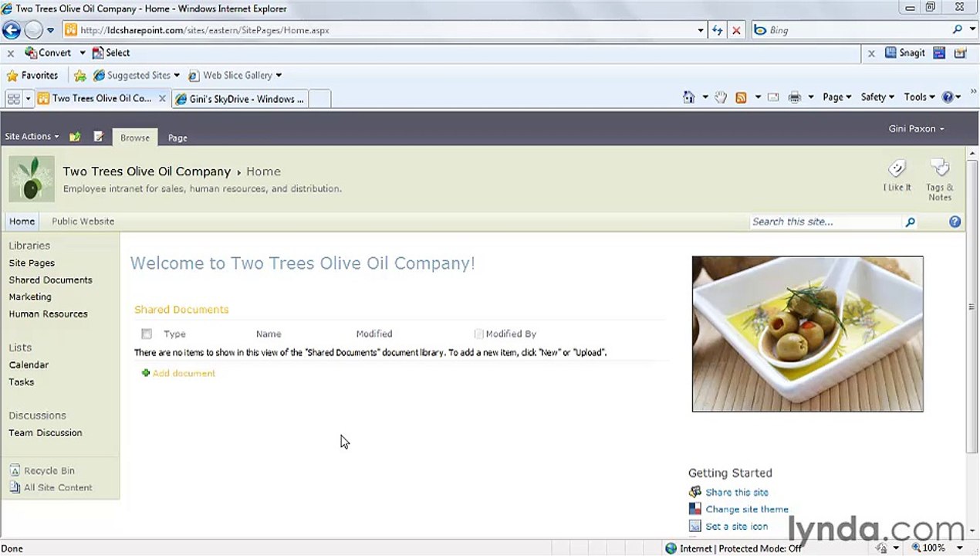Screen dimensions: 980x556
Task: Click the Modified By column header
Action: point(510,334)
